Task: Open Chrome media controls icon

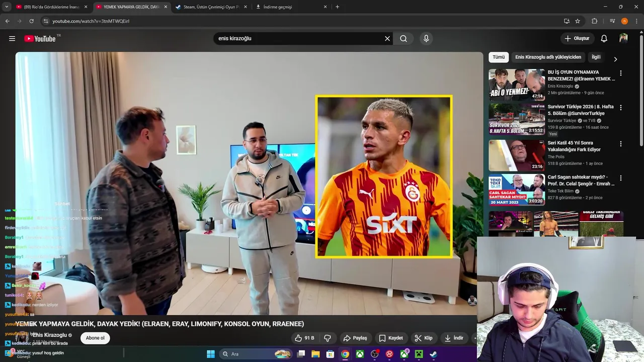Action: coord(612,21)
